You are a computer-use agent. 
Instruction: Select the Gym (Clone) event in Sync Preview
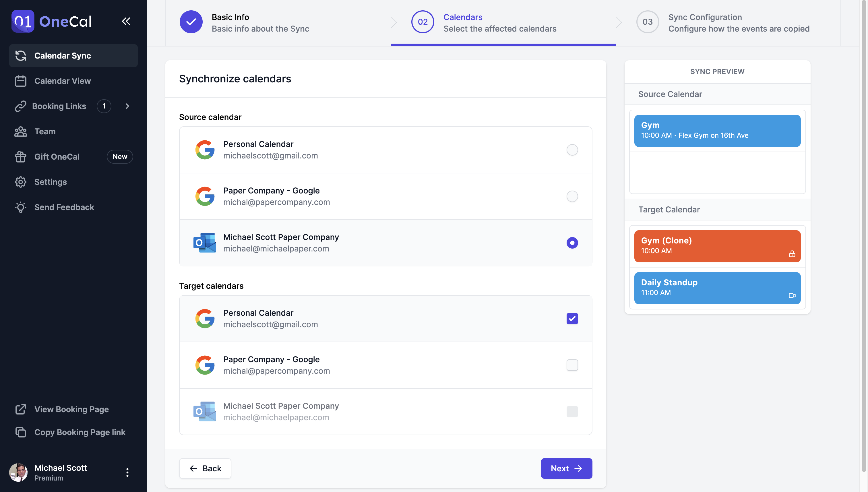pos(717,246)
